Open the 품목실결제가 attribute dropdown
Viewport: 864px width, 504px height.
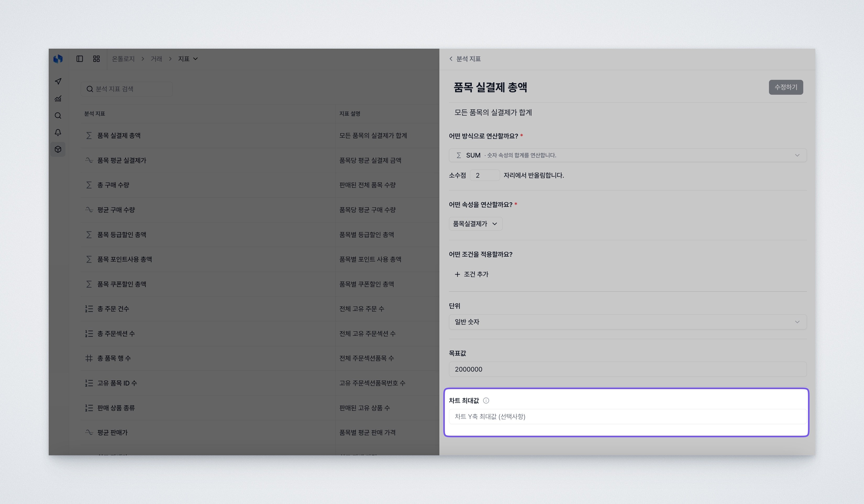[475, 224]
